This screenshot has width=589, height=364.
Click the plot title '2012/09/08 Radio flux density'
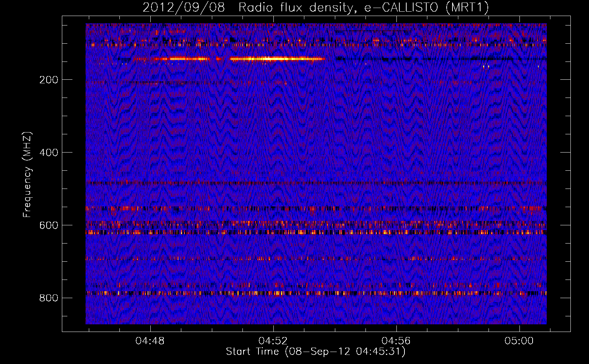pyautogui.click(x=316, y=7)
